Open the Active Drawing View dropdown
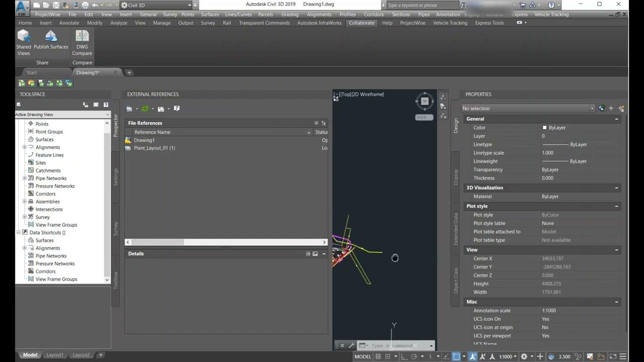 pyautogui.click(x=63, y=115)
